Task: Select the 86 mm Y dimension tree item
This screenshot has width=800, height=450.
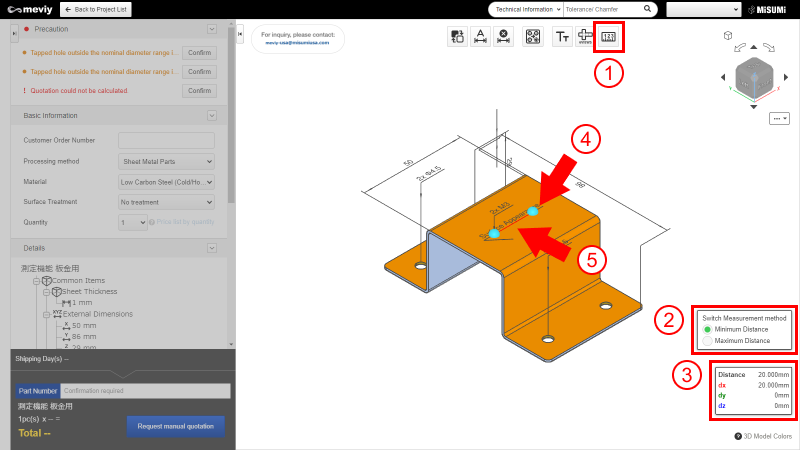Action: 84,337
